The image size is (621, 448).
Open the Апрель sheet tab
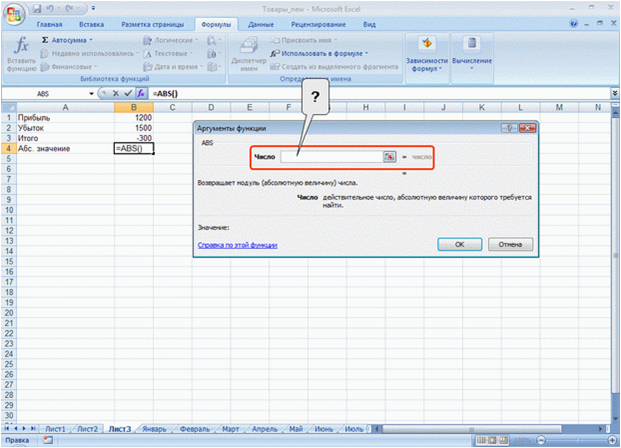click(x=265, y=429)
